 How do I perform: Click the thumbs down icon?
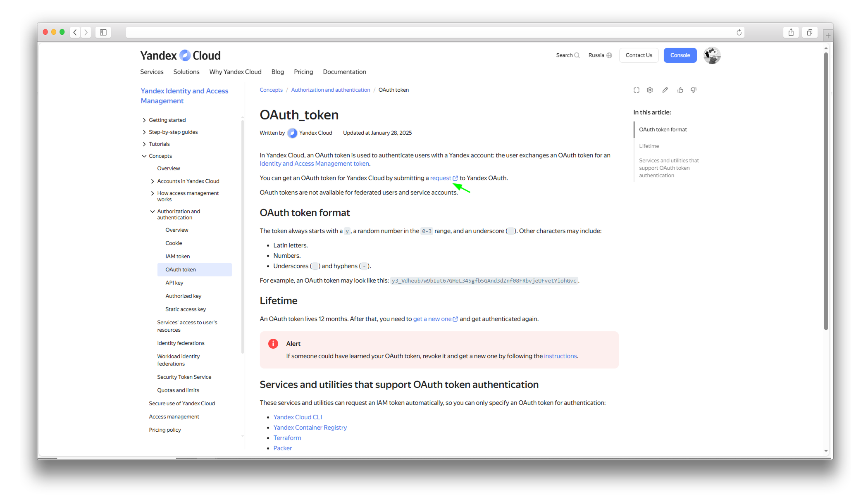click(x=694, y=90)
